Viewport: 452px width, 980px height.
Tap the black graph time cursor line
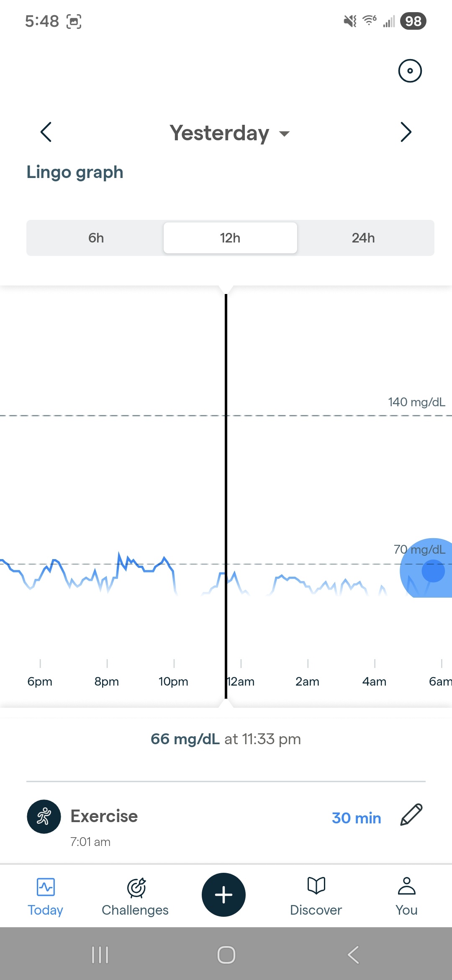point(226,461)
